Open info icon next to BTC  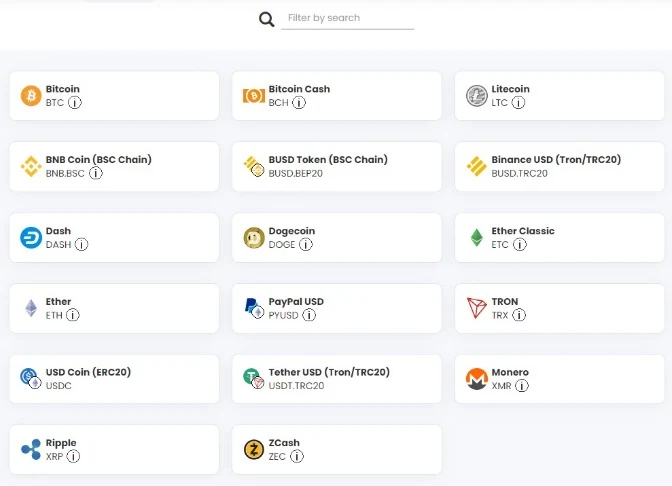[75, 103]
